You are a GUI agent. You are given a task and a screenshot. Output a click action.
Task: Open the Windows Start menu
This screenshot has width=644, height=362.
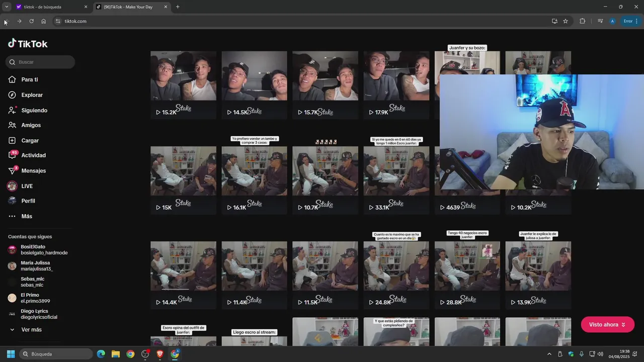coord(11,354)
